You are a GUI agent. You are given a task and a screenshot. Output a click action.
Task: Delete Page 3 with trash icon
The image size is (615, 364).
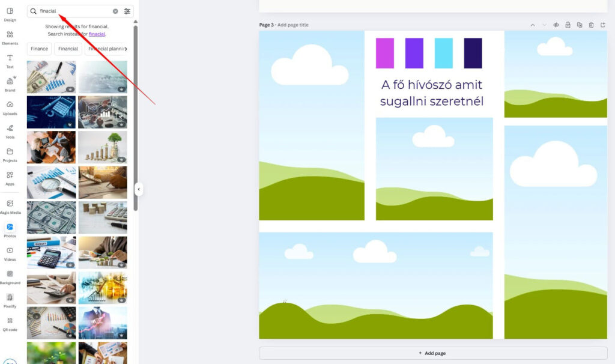(591, 25)
